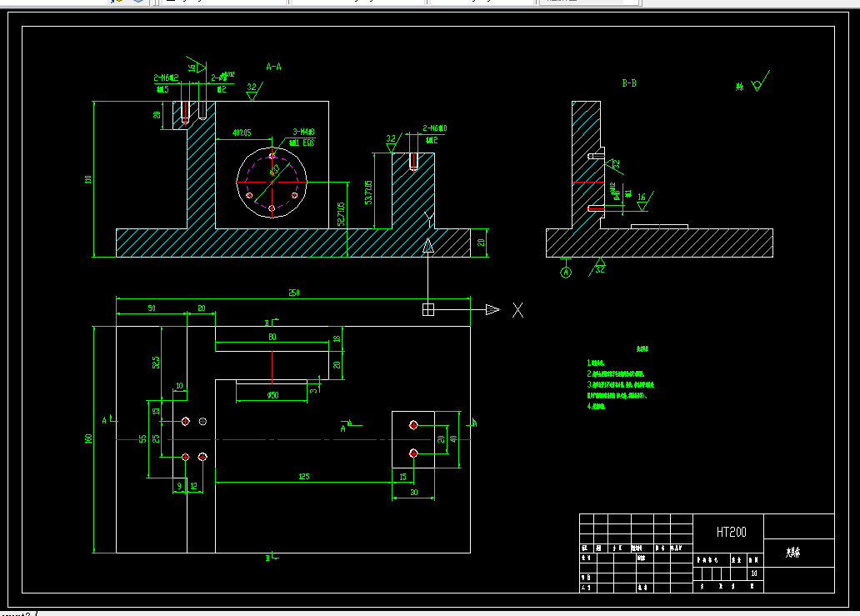The height and width of the screenshot is (616, 860).
Task: Click the X axis label of UCS icon
Action: [517, 310]
